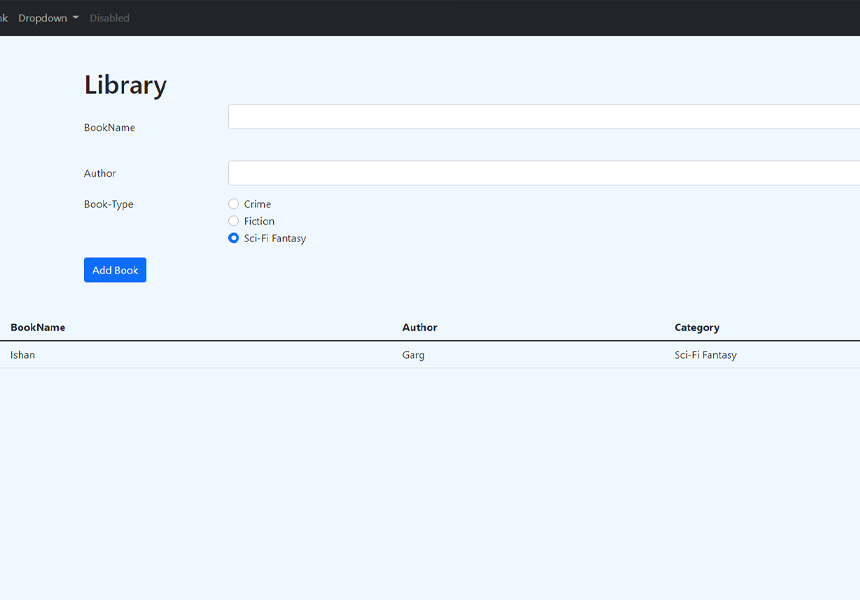Select the Garg author cell
The width and height of the screenshot is (860, 600).
413,355
